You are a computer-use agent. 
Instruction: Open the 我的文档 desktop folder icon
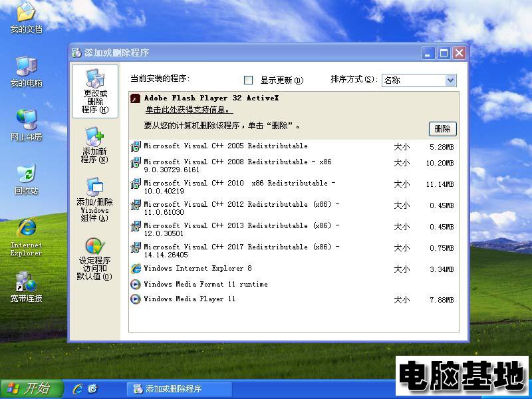point(26,18)
